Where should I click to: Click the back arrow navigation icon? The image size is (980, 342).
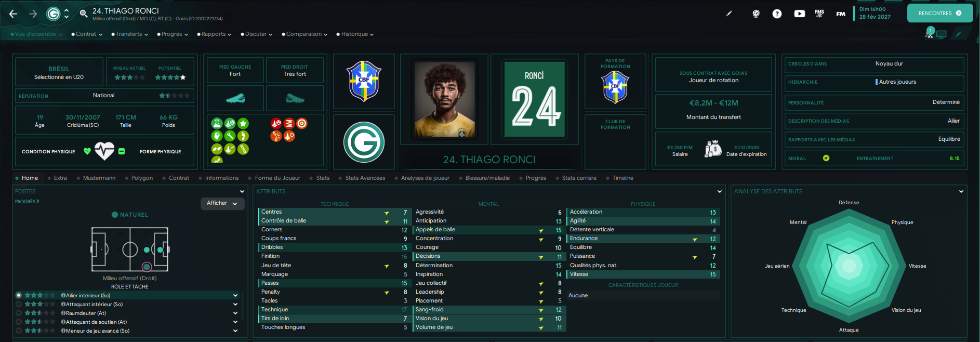[x=14, y=14]
